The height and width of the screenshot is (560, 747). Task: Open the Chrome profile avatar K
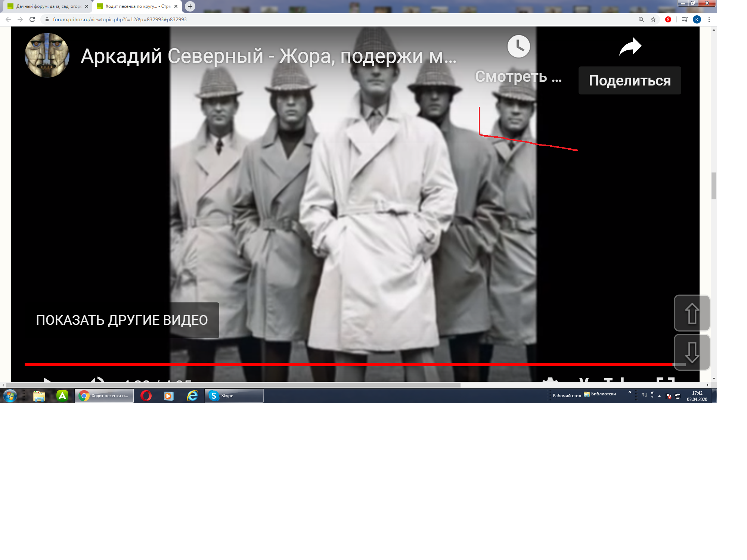coord(697,19)
